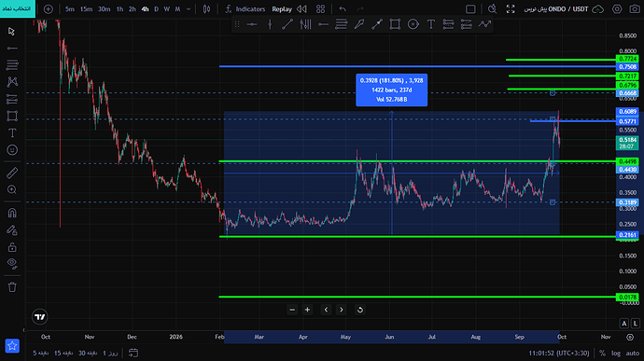Click the teal symbol selection button
This screenshot has height=361, width=644.
pos(18,8)
